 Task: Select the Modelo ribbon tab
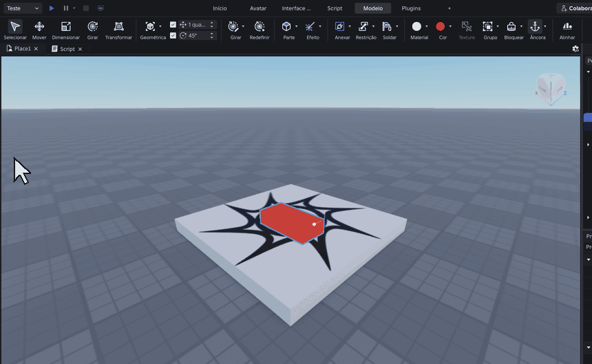pos(373,8)
